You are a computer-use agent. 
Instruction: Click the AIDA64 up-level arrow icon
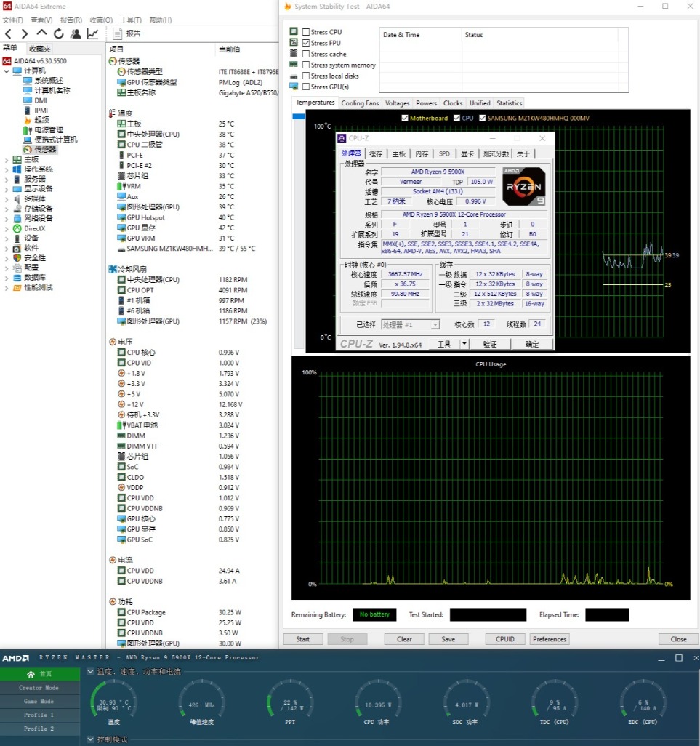42,33
